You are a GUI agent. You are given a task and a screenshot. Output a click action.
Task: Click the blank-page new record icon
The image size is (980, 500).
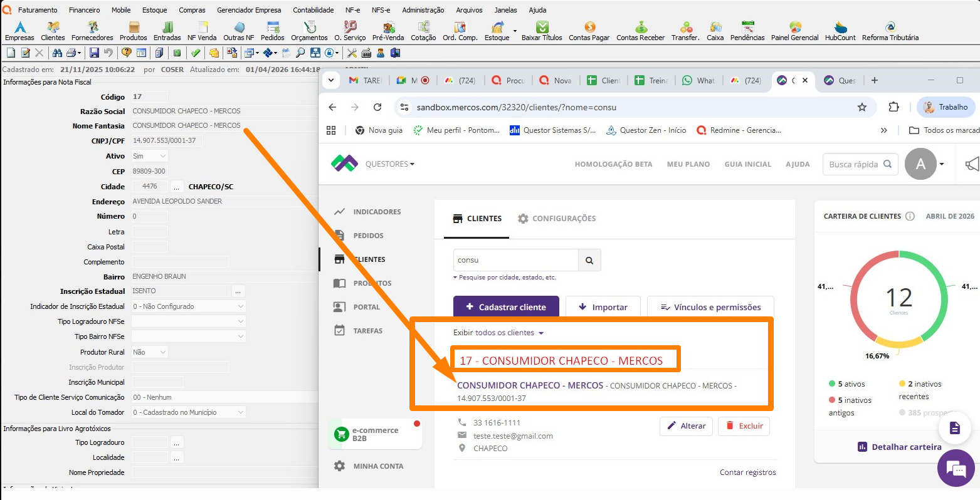(x=11, y=53)
